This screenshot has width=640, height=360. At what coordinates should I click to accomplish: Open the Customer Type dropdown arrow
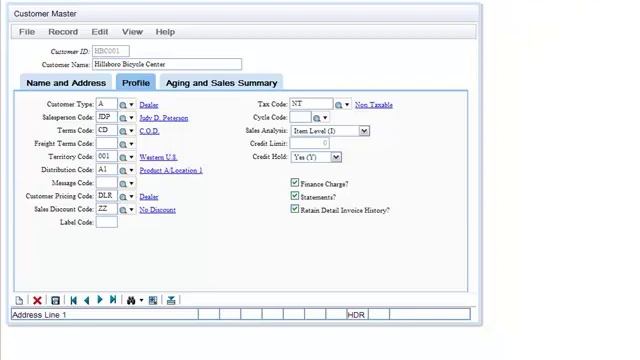point(131,105)
